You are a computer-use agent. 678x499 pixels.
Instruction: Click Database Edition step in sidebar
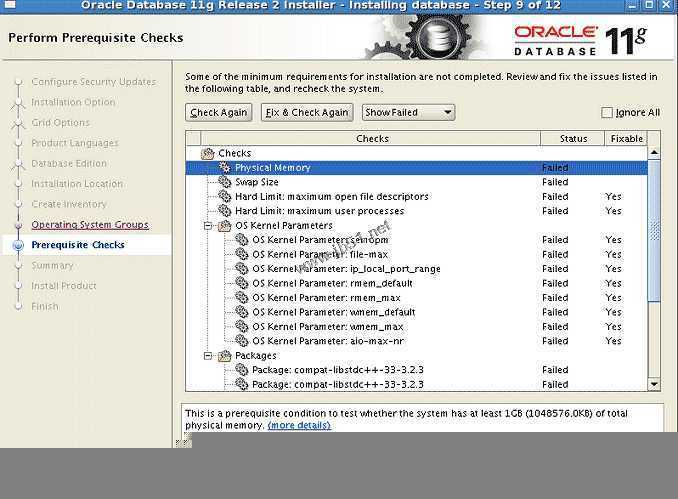click(x=69, y=163)
